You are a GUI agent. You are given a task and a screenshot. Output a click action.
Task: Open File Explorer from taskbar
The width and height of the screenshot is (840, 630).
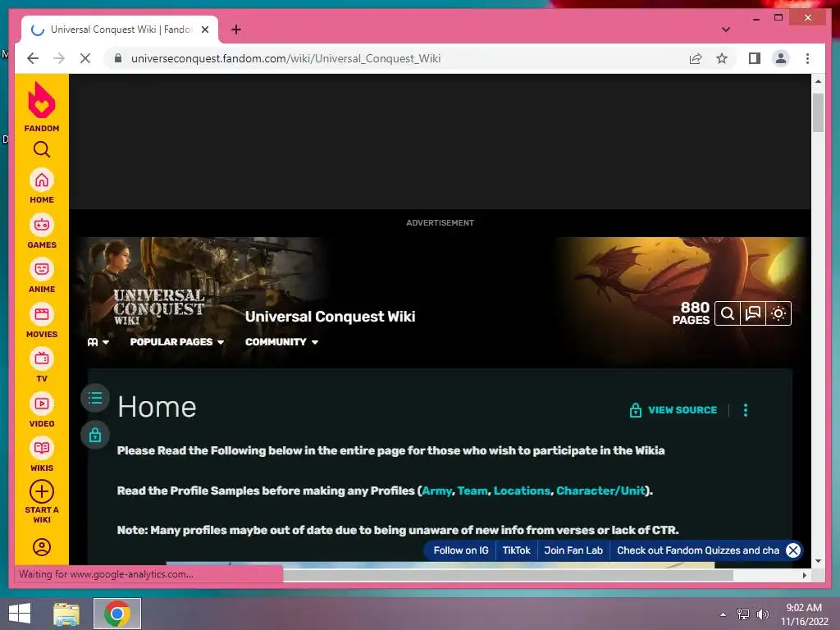click(66, 614)
